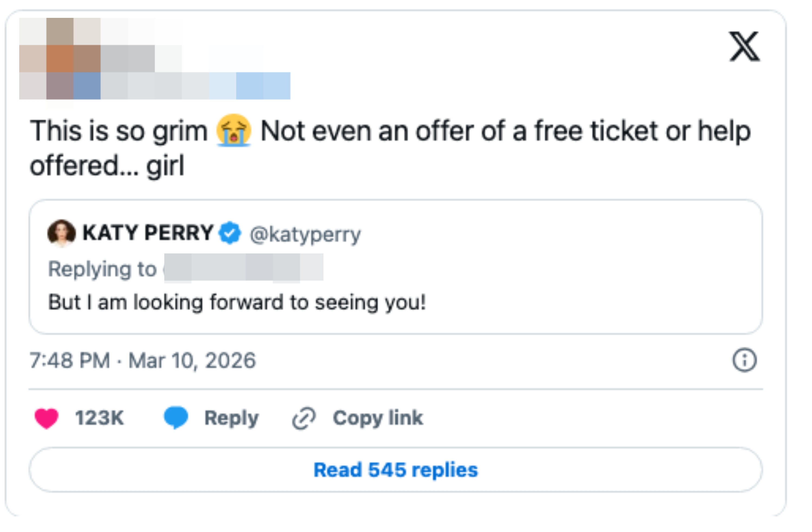Click the blue verified badge
812x532 pixels.
pos(230,233)
